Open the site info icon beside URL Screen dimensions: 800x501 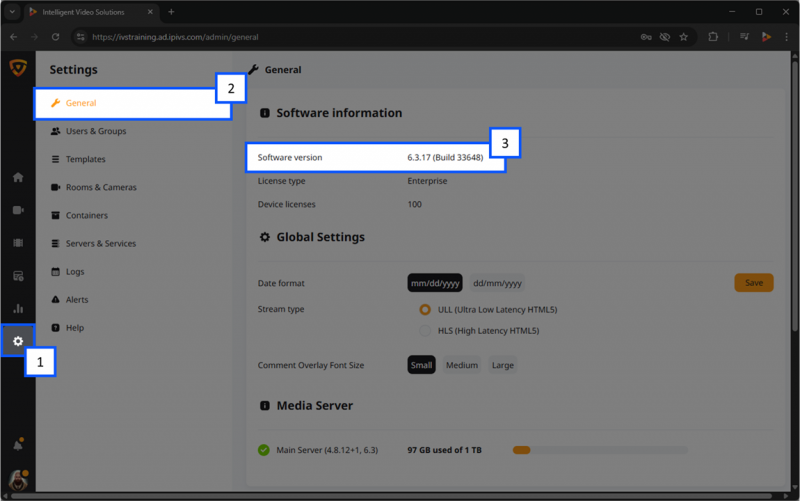(x=80, y=37)
